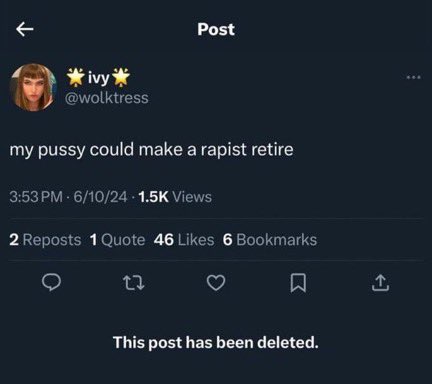Bookmark the post using the bookmark icon
432x384 pixels.
[298, 283]
